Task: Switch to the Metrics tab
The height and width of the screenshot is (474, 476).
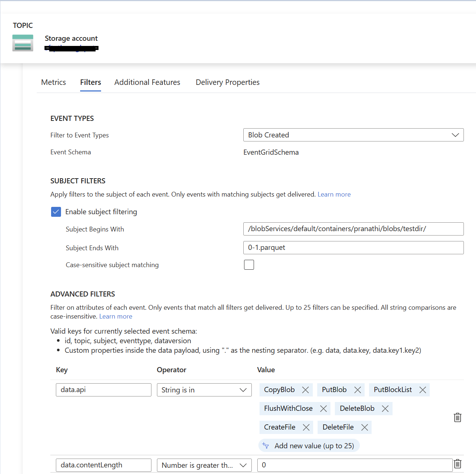Action: coord(53,82)
